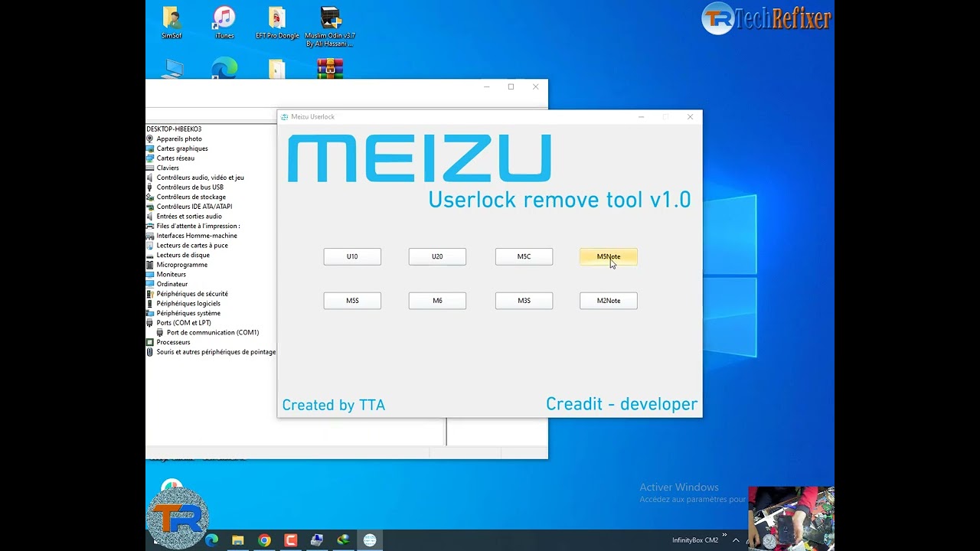Select Contrôleurs de stockage in device tree

(x=191, y=197)
